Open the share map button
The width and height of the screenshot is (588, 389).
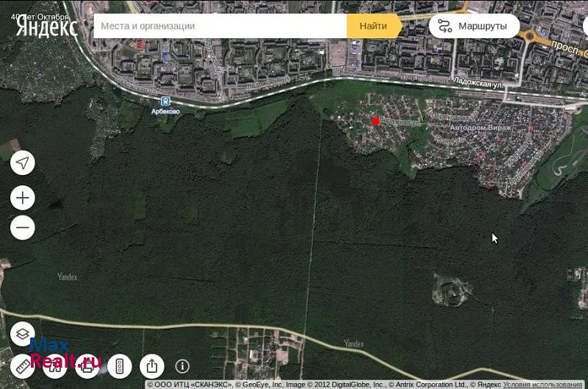pyautogui.click(x=151, y=365)
